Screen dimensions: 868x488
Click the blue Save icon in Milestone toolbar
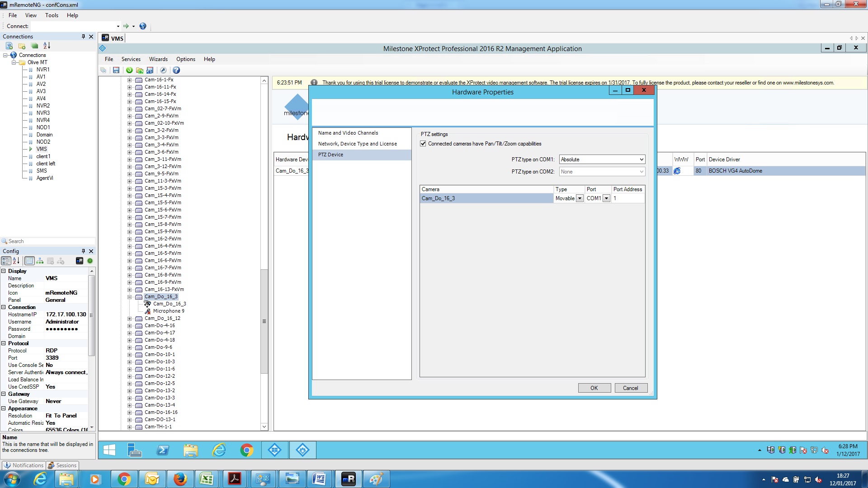click(x=116, y=70)
